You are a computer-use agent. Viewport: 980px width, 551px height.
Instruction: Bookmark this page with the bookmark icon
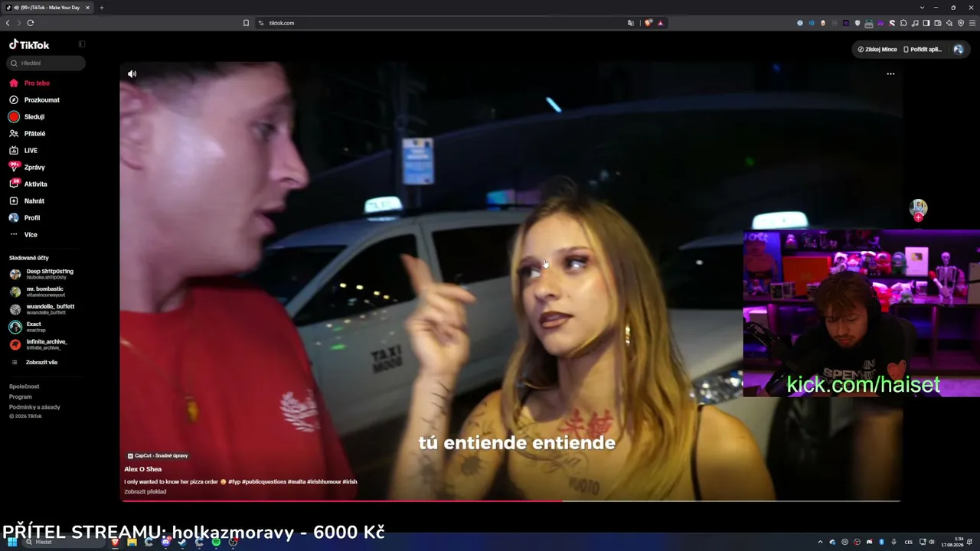click(246, 23)
